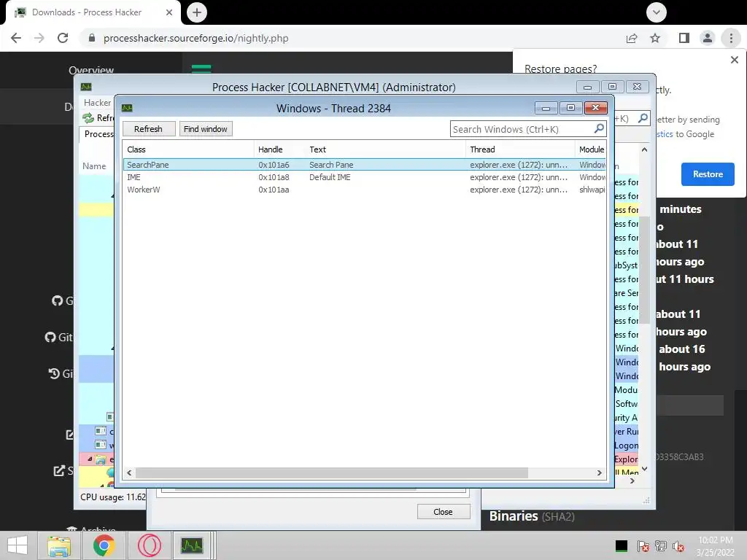Select the IME class row
This screenshot has width=747, height=560.
click(365, 177)
